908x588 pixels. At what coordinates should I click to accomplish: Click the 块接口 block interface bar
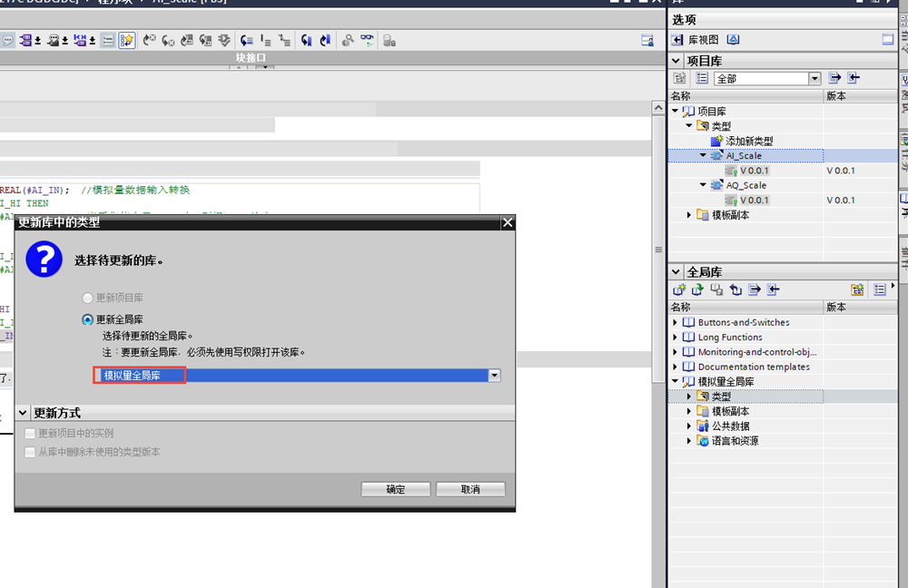click(x=251, y=57)
